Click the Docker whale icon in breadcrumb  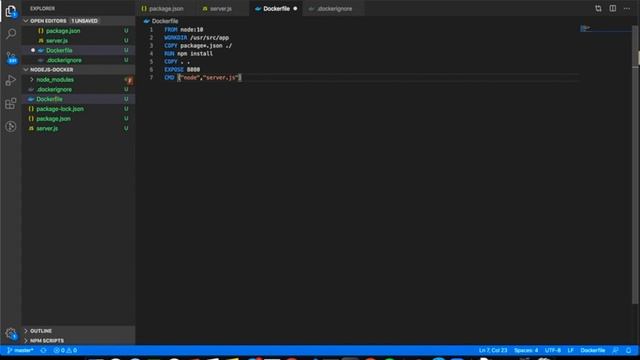click(147, 21)
